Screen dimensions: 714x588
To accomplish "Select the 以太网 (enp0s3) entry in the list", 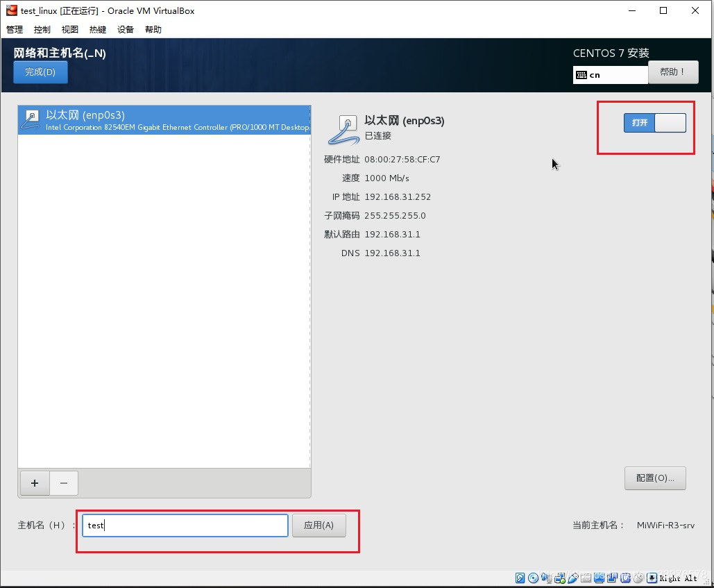I will tap(164, 120).
